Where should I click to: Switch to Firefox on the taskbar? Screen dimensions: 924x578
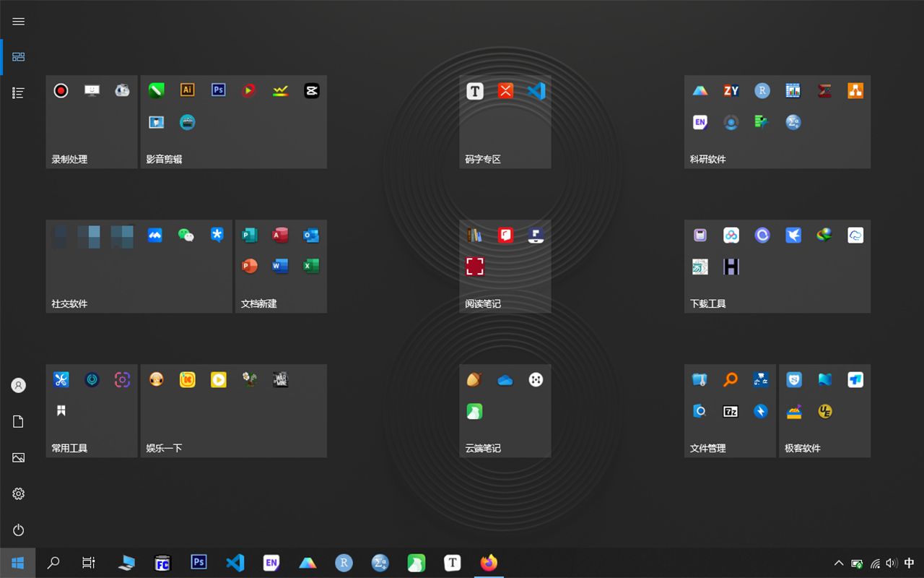coord(489,563)
